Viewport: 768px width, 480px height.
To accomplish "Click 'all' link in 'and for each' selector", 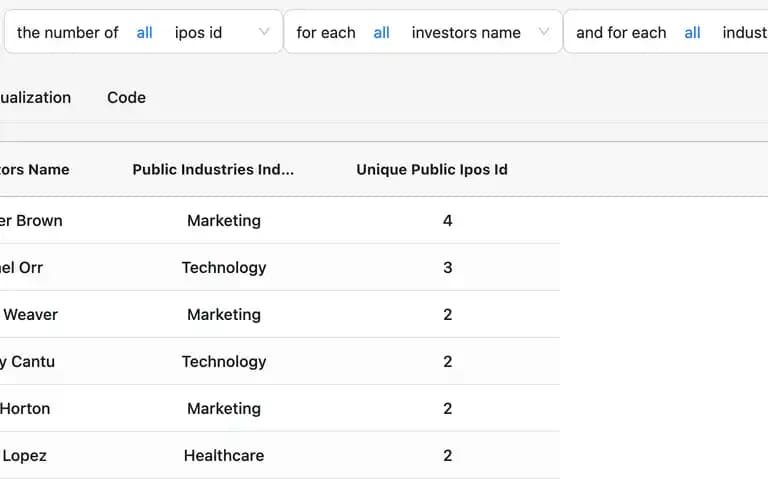I will click(x=692, y=33).
